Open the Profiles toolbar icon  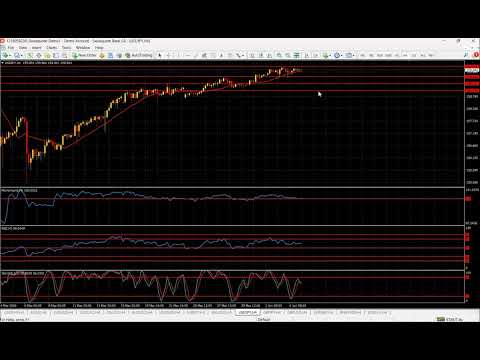(x=17, y=55)
